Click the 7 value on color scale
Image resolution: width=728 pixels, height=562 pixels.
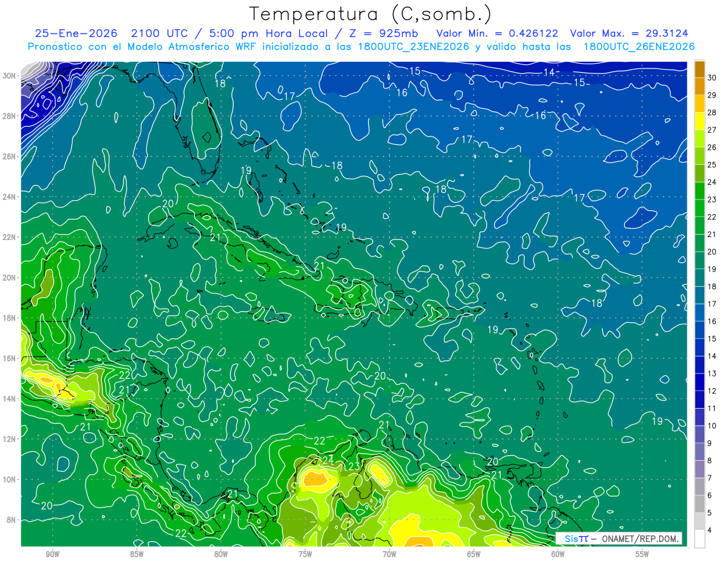click(710, 478)
